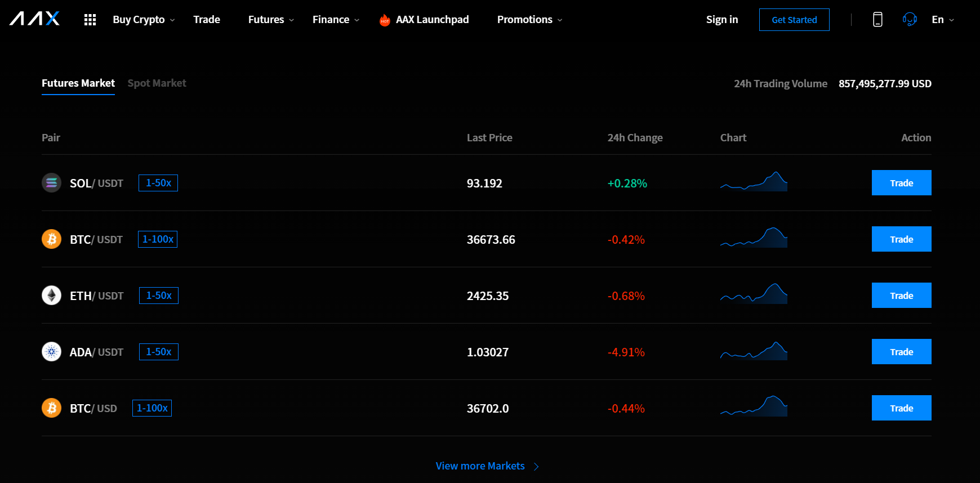The height and width of the screenshot is (483, 980).
Task: Click the ADA/USDT chart thumbnail
Action: click(x=754, y=351)
